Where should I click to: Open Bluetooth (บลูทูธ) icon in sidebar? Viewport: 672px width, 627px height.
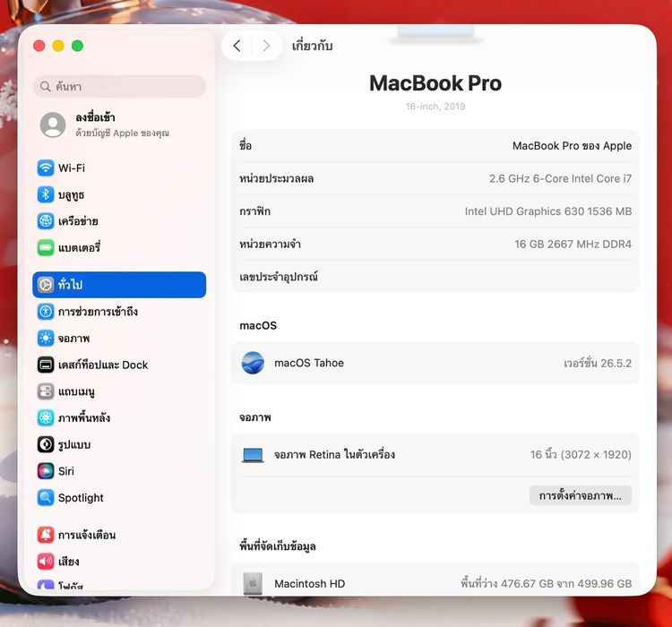click(46, 194)
